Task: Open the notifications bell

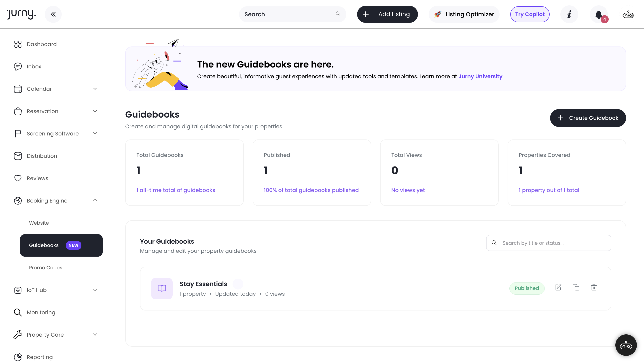Action: (599, 15)
